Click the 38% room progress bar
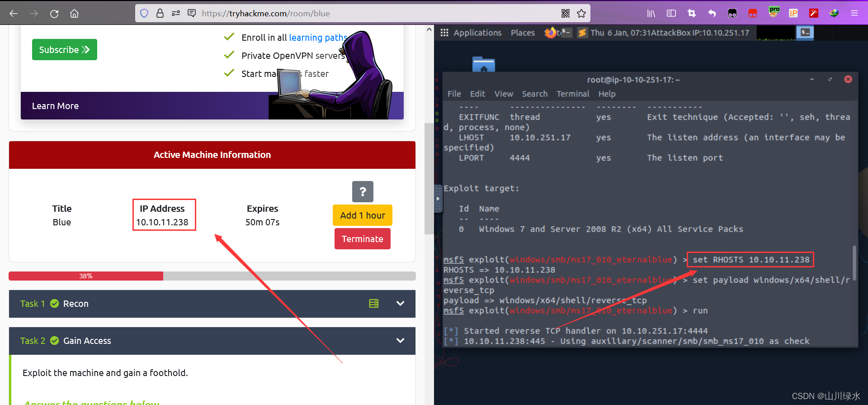Viewport: 868px width, 405px height. point(212,276)
